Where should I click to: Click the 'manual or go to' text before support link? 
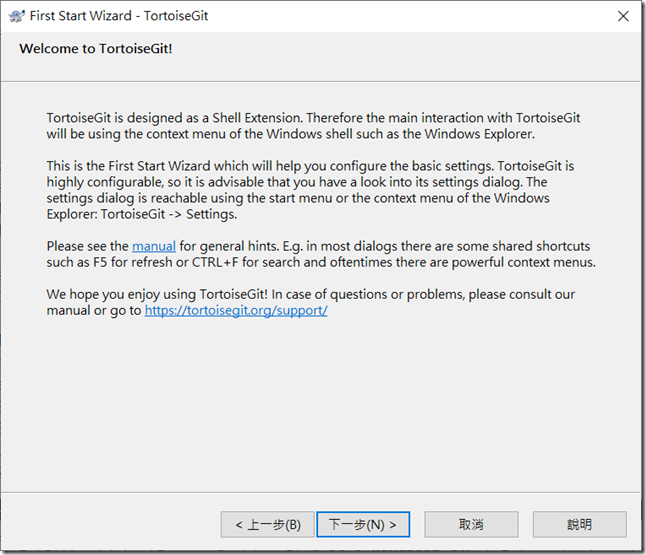(x=94, y=310)
